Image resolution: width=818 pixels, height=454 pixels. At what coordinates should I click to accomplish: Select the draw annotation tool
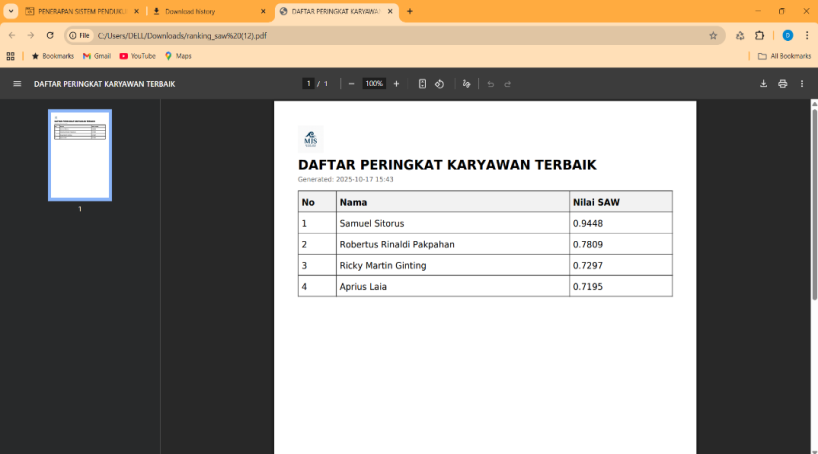click(466, 84)
